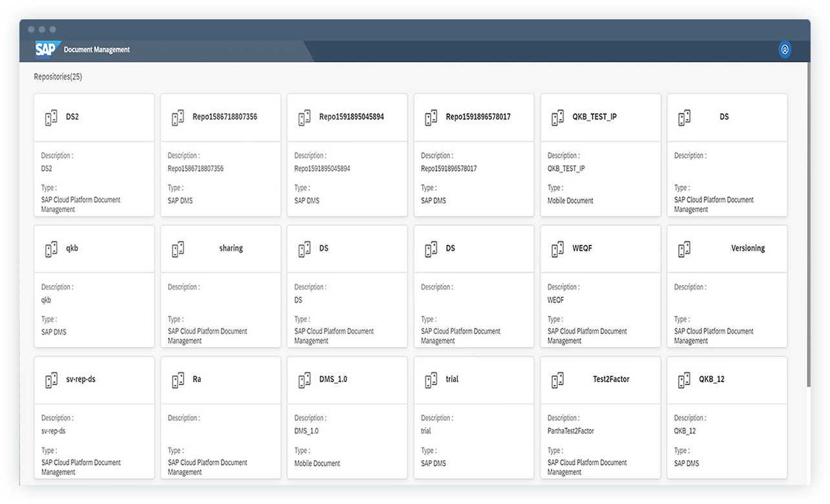The width and height of the screenshot is (830, 504).
Task: Click the repository icon on the DS2 tile
Action: pos(51,118)
